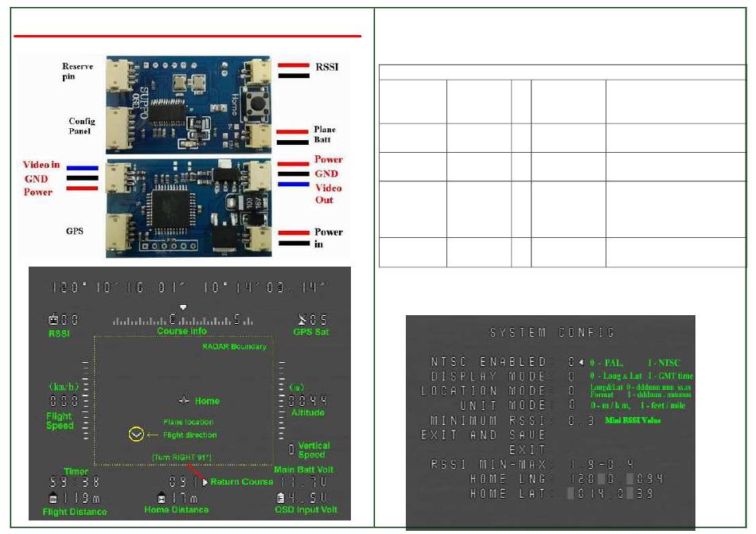The width and height of the screenshot is (756, 534).
Task: Click the 'Plane Batt' label
Action: point(325,134)
